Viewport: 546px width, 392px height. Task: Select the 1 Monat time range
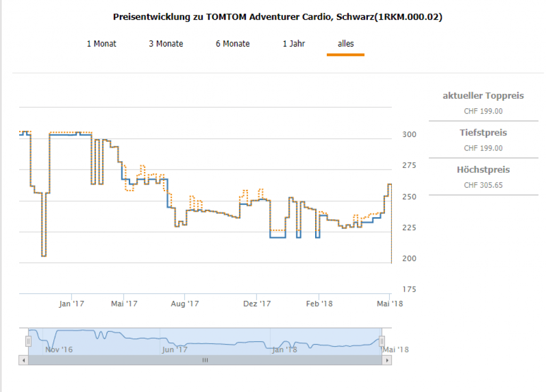101,44
